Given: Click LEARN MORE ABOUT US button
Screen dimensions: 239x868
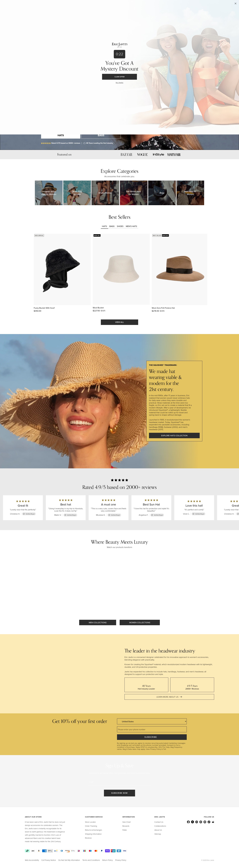Looking at the screenshot, I should point(169,697).
